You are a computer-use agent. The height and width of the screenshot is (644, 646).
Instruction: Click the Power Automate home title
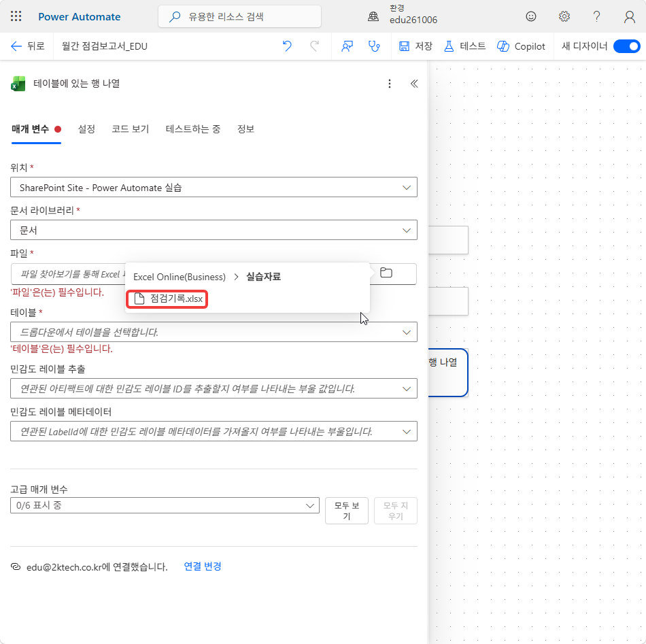tap(79, 17)
